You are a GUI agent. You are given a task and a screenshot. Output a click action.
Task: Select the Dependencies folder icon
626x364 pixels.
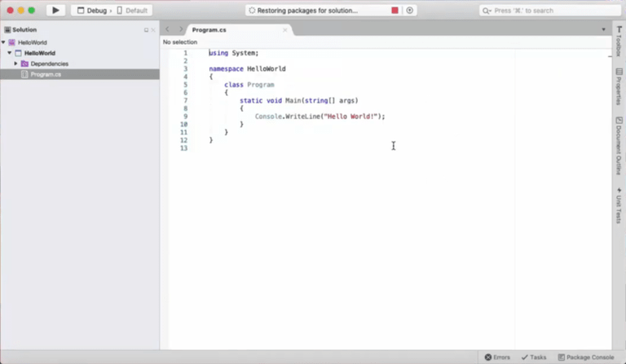pos(24,64)
